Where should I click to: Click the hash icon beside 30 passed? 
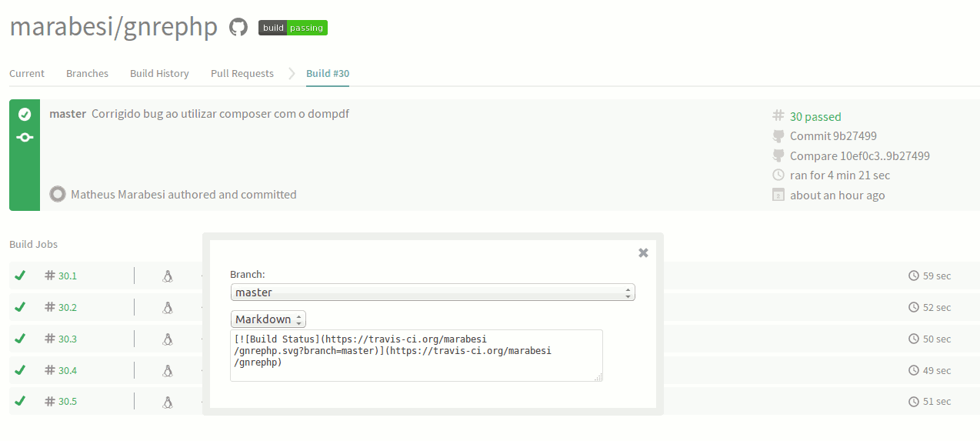tap(778, 116)
